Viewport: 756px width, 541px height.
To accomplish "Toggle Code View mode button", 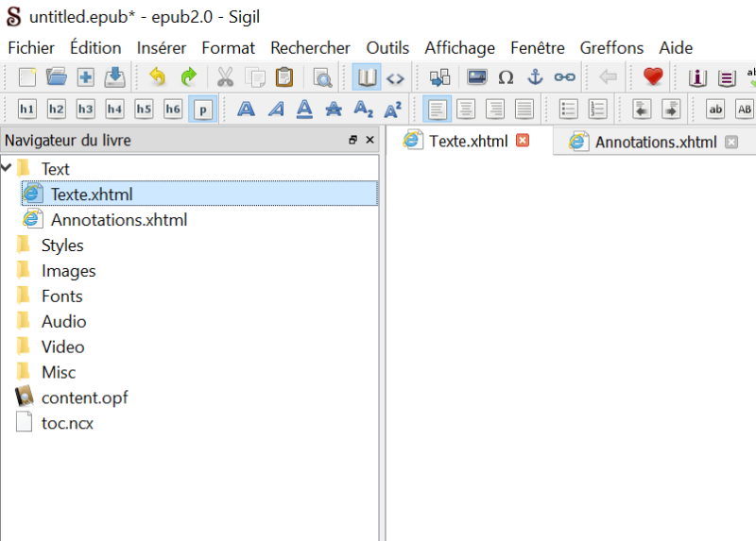I will tap(395, 77).
